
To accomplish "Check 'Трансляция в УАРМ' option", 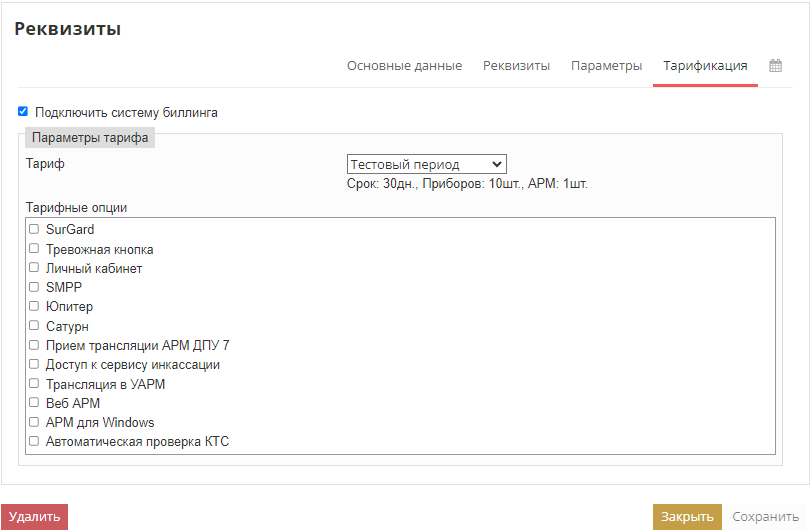I will tap(34, 384).
